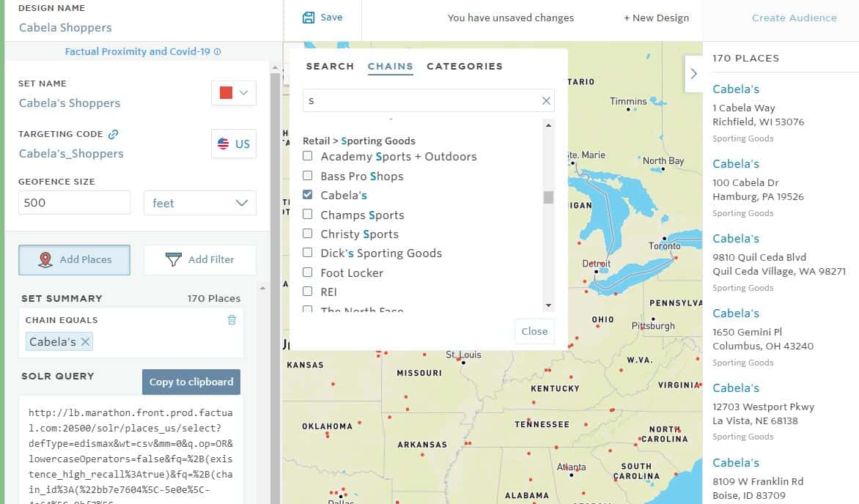The height and width of the screenshot is (504, 859).
Task: Check the Bass Pro Shops chain
Action: pyautogui.click(x=308, y=176)
